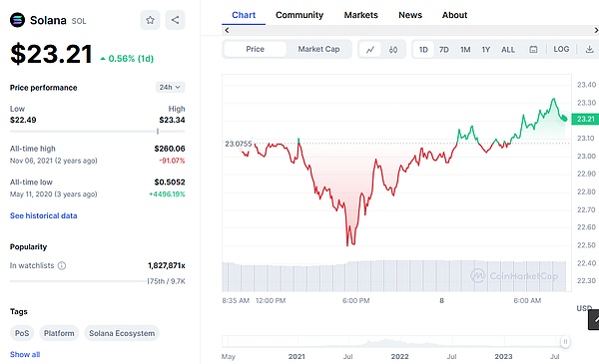Image resolution: width=599 pixels, height=364 pixels.
Task: Click the scroll-to-top arrow button
Action: [594, 320]
